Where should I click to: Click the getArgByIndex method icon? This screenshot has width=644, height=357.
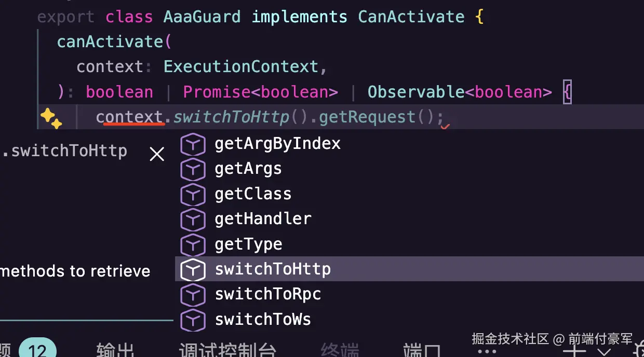(193, 144)
